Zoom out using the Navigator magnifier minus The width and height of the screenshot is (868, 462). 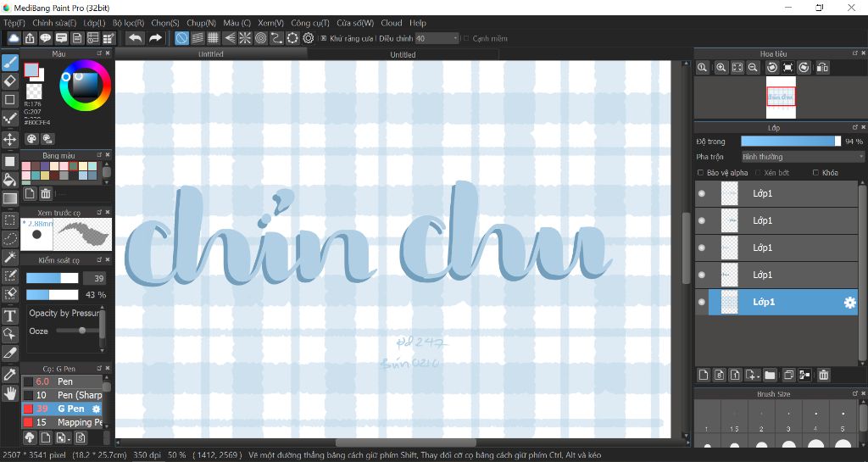[753, 68]
